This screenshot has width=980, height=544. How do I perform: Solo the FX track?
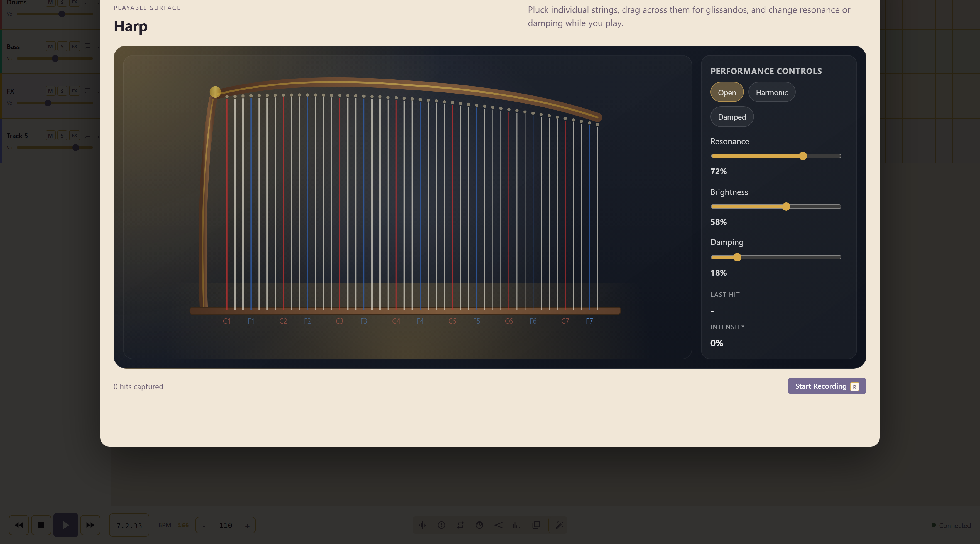pos(62,91)
